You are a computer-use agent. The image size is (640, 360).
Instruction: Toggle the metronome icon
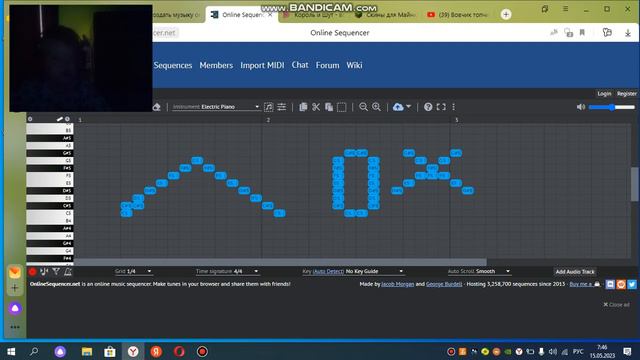coord(68,271)
